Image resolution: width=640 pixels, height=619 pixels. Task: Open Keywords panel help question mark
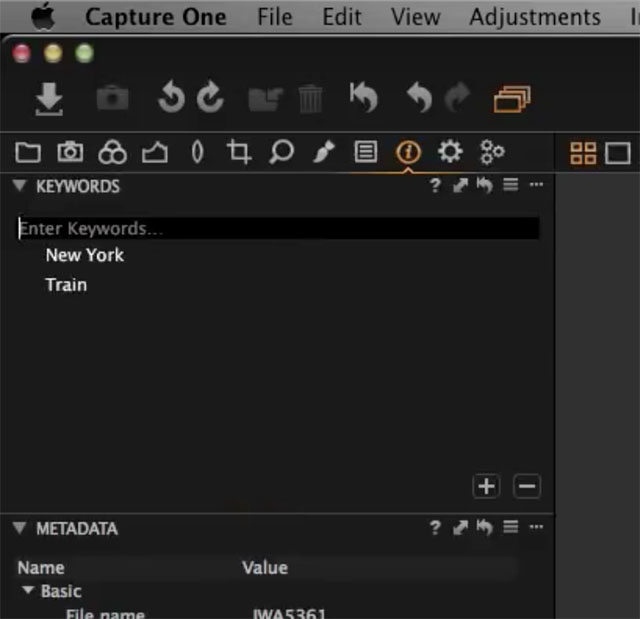tap(435, 186)
